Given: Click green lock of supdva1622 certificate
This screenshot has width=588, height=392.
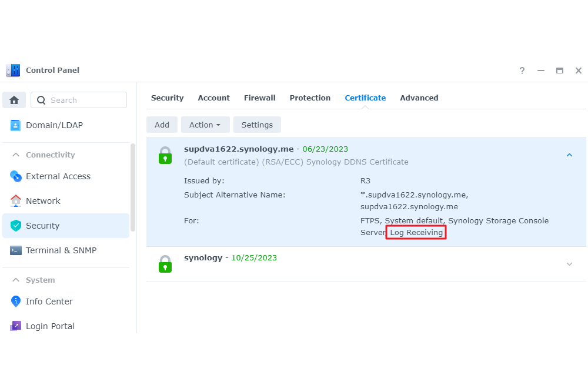Looking at the screenshot, I should click(x=165, y=155).
